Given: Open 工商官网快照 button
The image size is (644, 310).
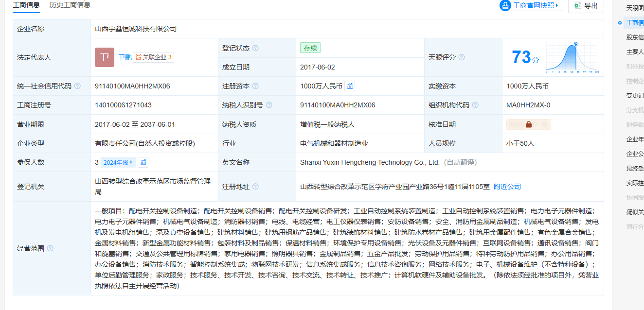Looking at the screenshot, I should click(x=531, y=5).
